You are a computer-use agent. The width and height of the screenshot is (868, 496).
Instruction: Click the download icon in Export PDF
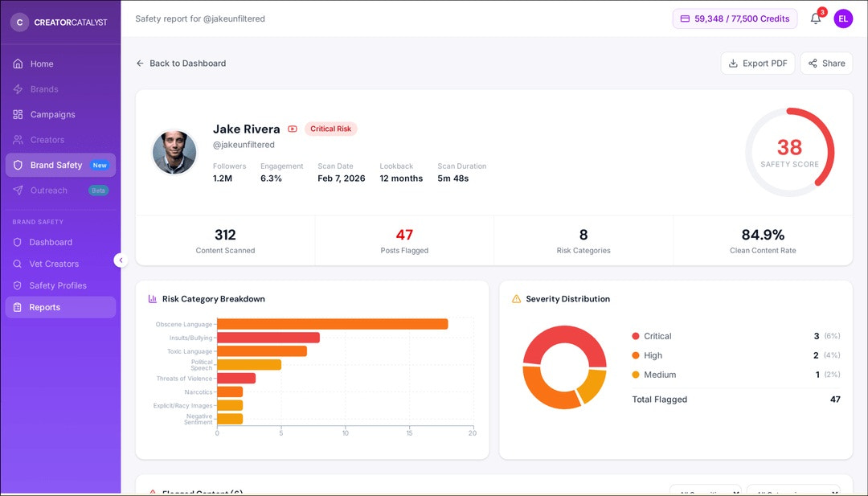coord(733,64)
